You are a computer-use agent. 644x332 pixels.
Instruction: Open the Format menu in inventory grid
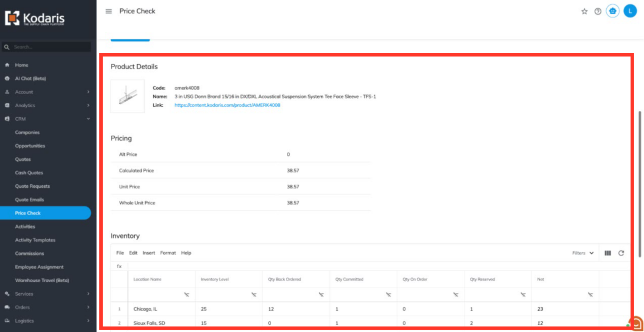[x=168, y=253]
